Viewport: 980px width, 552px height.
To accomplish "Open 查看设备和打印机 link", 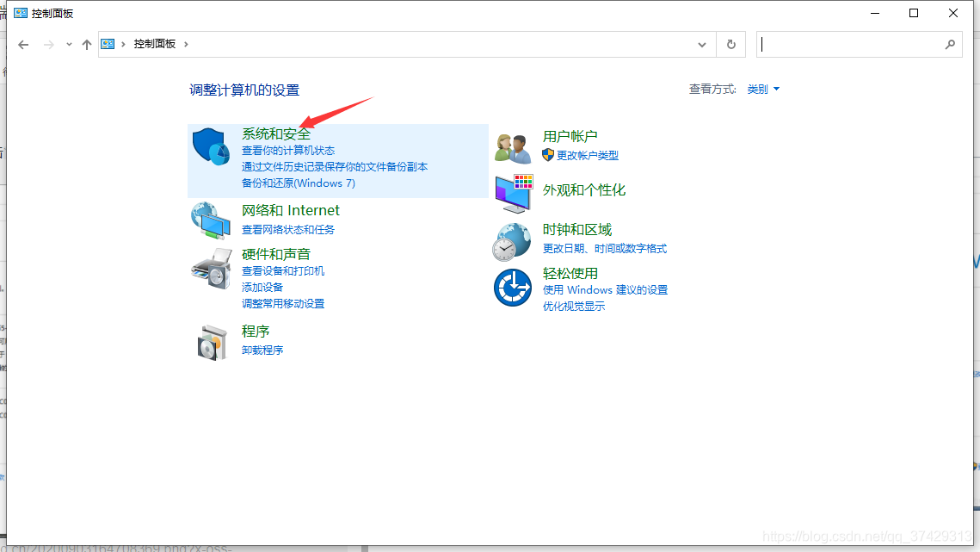I will tap(283, 271).
